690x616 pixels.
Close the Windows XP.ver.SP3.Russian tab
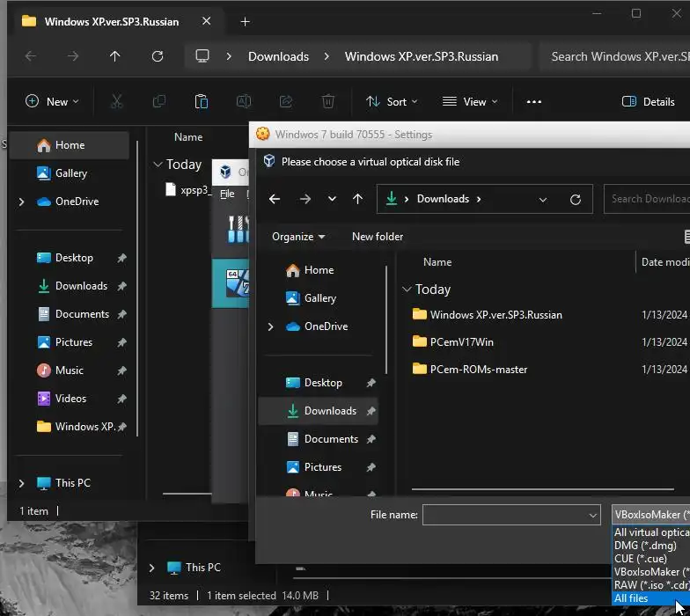coord(206,21)
